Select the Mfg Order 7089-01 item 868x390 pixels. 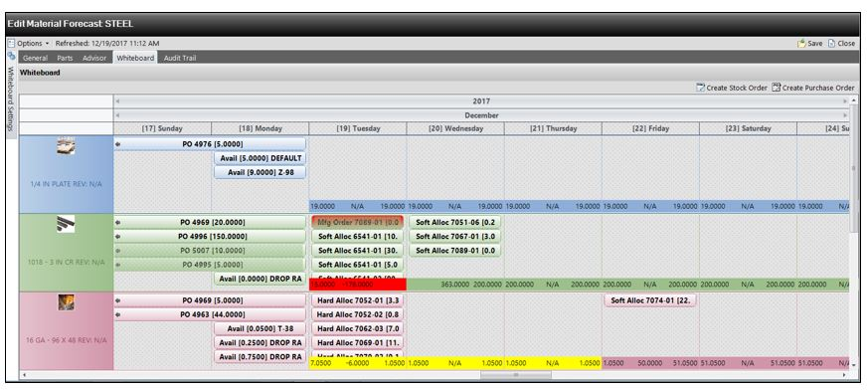(x=358, y=223)
